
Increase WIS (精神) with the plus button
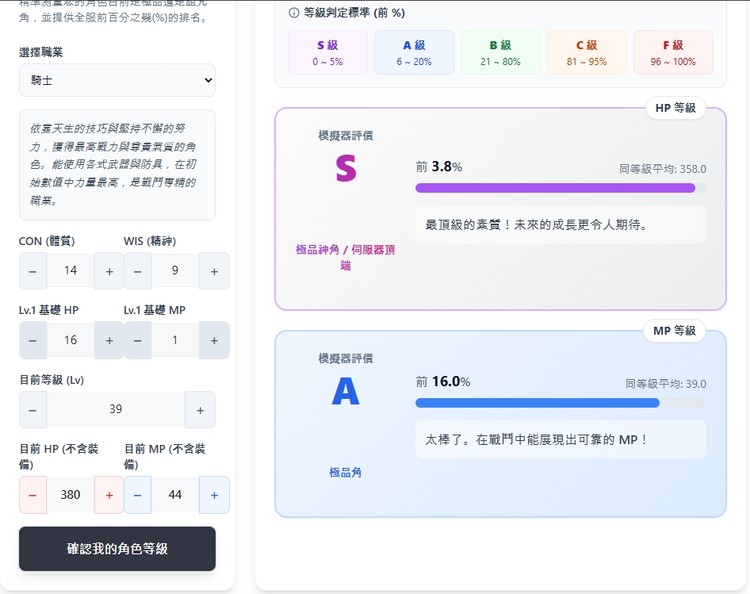(214, 271)
